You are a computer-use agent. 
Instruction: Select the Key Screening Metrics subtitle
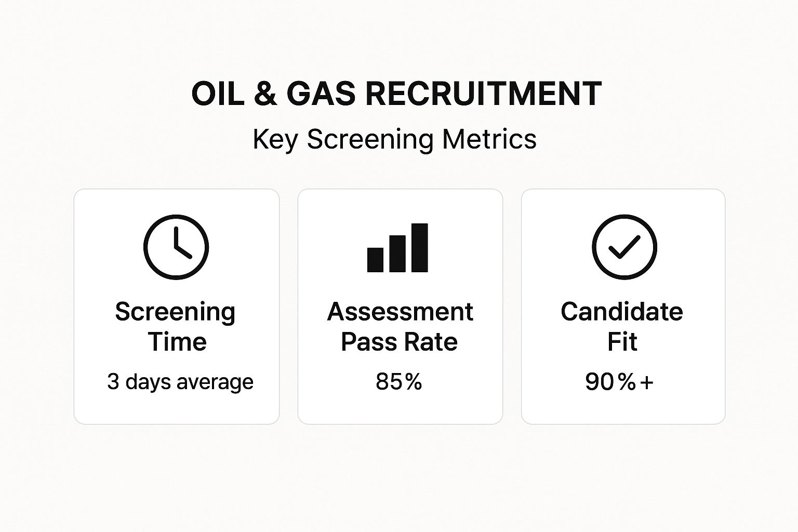(394, 139)
